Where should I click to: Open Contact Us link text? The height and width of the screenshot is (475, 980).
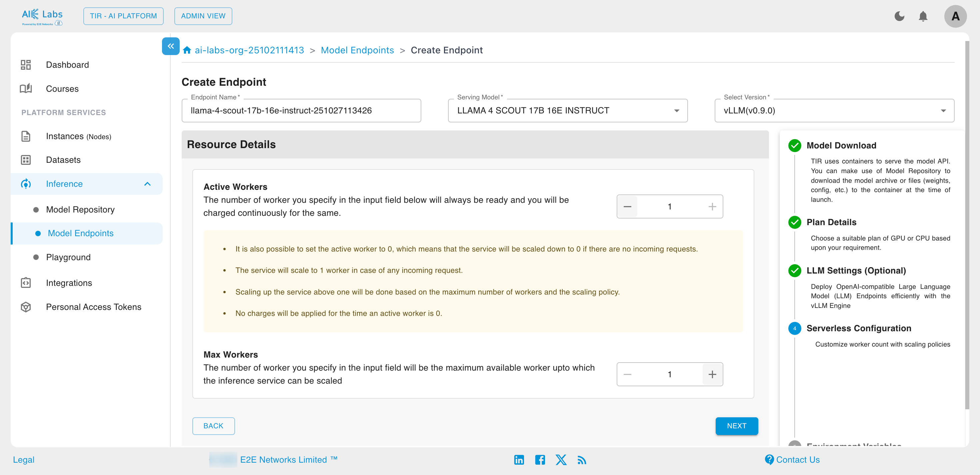[798, 460]
